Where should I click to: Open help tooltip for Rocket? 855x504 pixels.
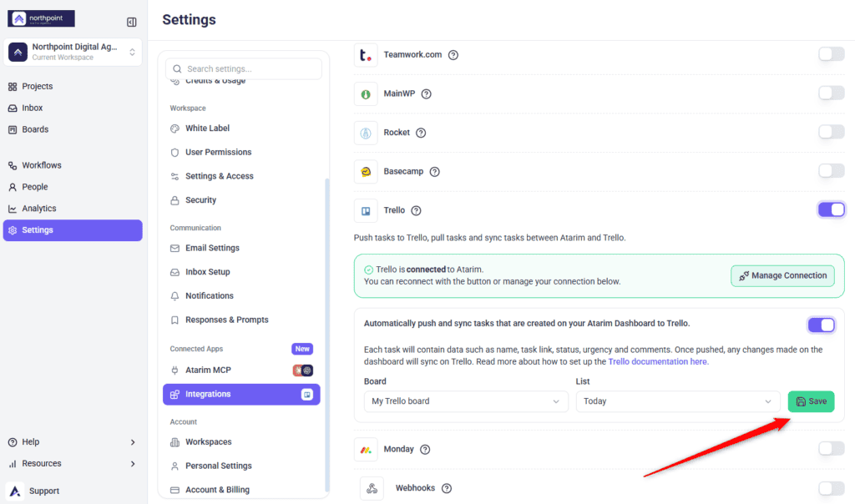point(421,133)
